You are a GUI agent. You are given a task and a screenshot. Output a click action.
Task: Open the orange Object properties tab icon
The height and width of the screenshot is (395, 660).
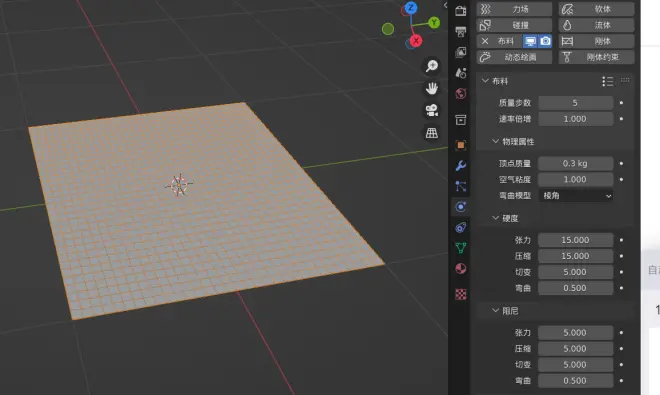460,145
